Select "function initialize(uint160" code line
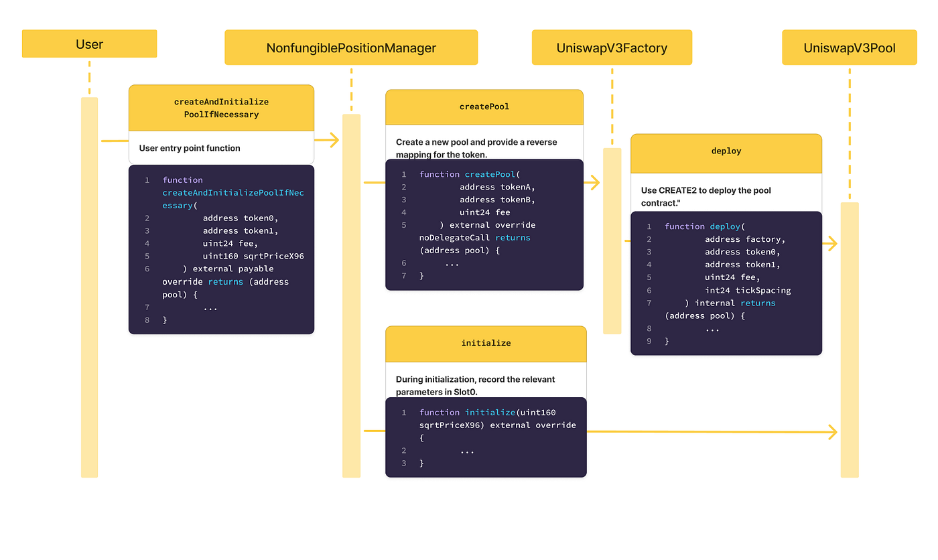This screenshot has width=938, height=560. click(x=488, y=413)
